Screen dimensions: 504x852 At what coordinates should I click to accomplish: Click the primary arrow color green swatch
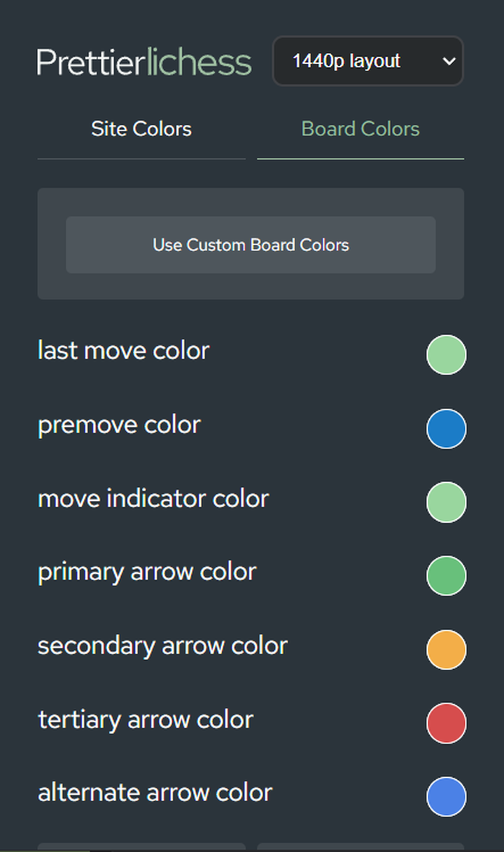446,576
